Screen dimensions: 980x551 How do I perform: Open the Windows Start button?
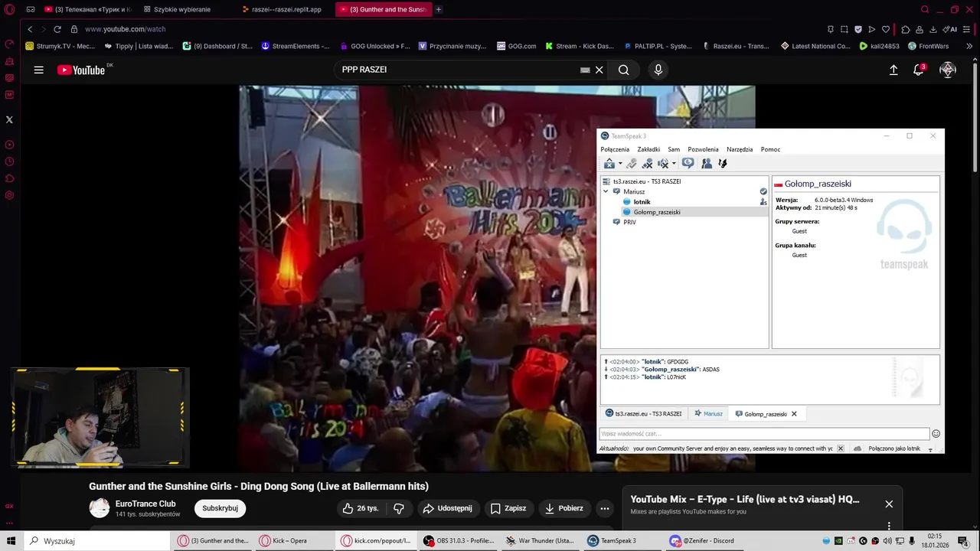pos(11,541)
